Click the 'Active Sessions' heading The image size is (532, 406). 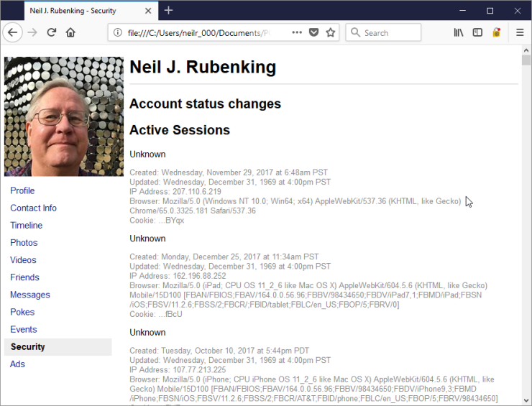coord(180,130)
